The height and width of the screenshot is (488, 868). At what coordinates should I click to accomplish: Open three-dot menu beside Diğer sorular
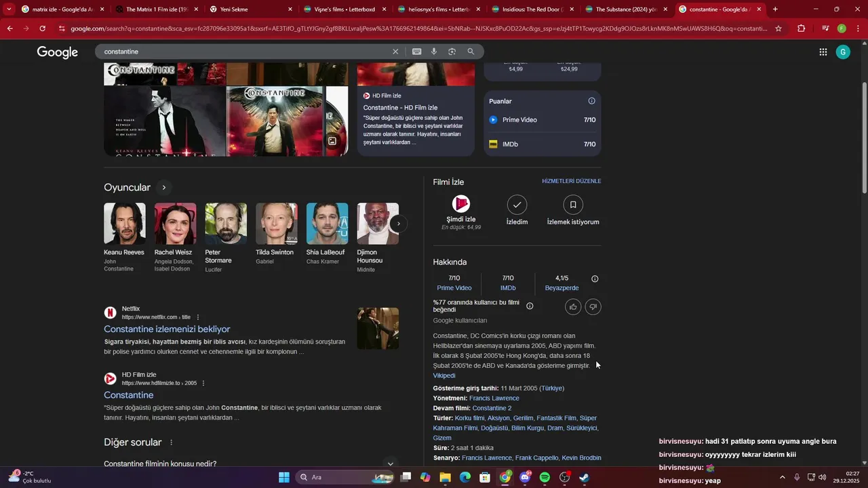(171, 443)
